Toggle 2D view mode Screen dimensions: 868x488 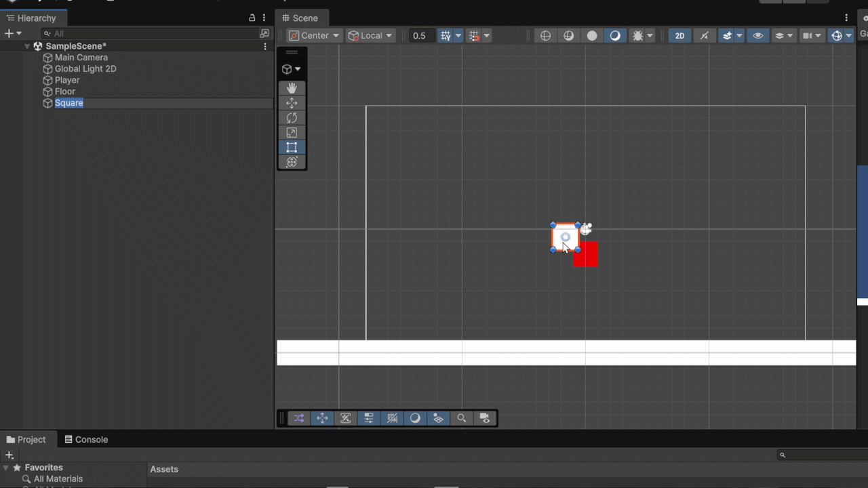[x=679, y=35]
